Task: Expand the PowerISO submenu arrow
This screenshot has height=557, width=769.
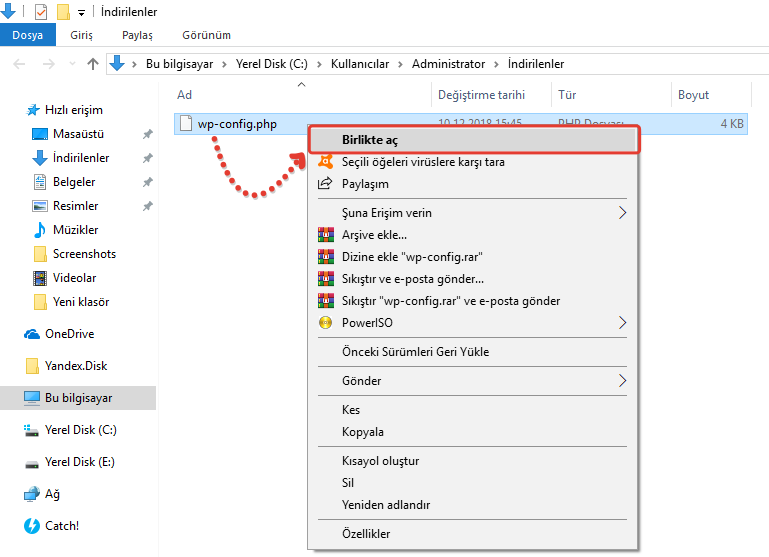Action: [622, 323]
